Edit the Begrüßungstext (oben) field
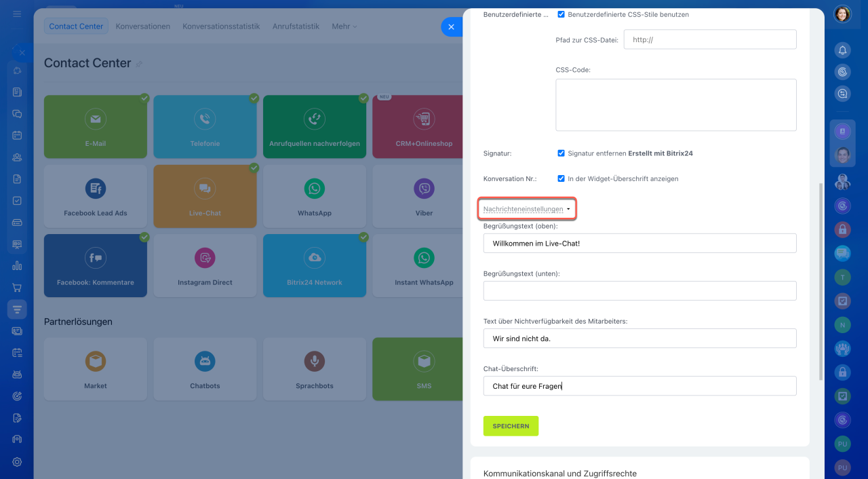The image size is (868, 479). point(639,243)
